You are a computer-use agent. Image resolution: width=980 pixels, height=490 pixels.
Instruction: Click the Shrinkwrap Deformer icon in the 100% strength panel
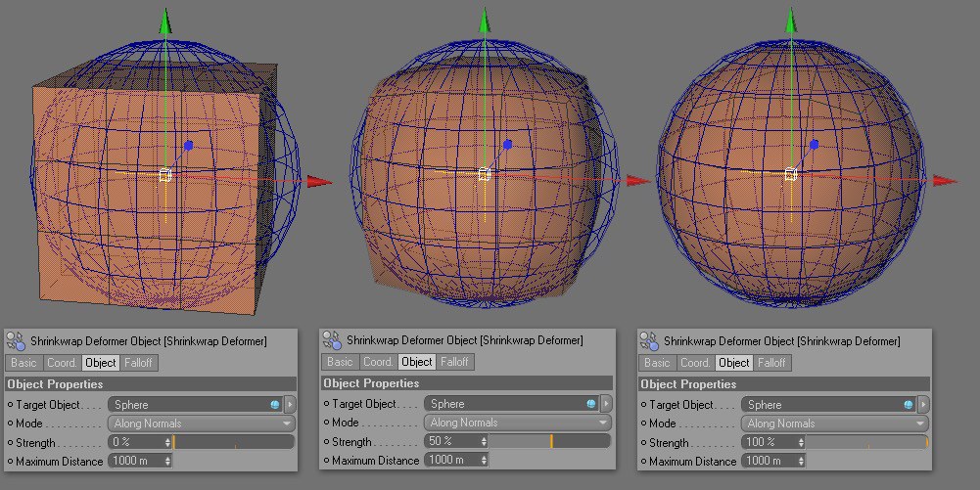(650, 341)
